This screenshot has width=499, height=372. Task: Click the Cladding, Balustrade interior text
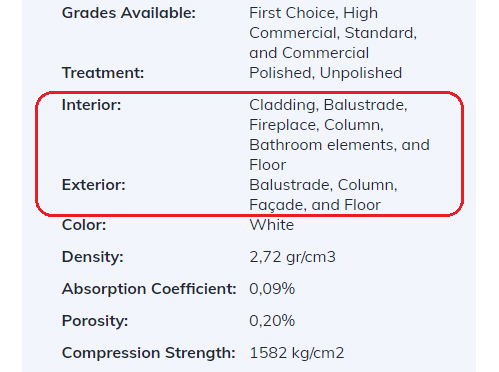(328, 105)
